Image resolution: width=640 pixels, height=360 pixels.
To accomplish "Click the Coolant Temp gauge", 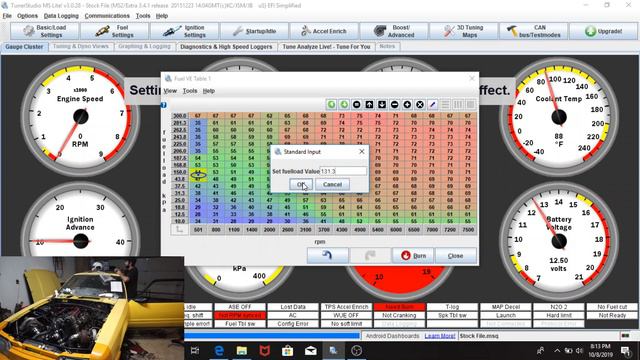I will [x=558, y=117].
